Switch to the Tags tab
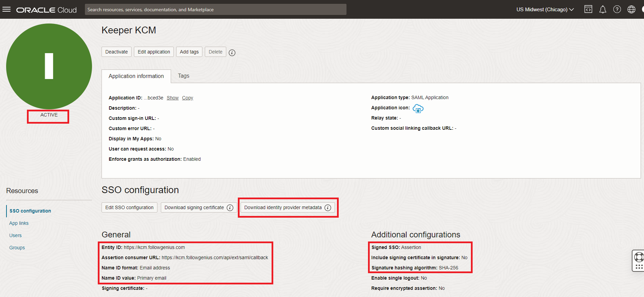This screenshot has height=297, width=644. tap(183, 76)
